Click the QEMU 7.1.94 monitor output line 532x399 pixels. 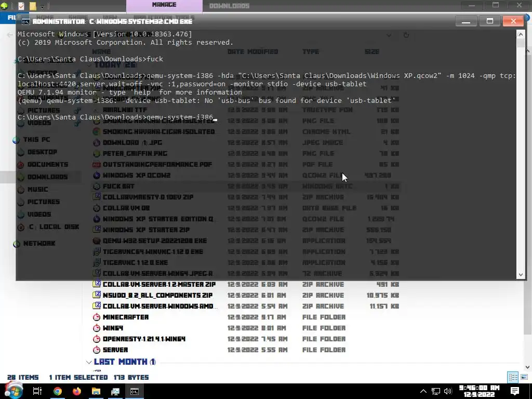tap(129, 92)
